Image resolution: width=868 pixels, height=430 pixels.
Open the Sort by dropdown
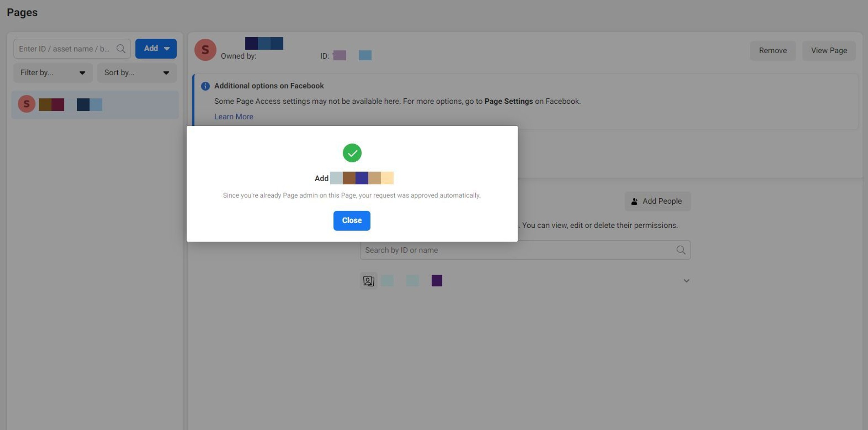[137, 73]
